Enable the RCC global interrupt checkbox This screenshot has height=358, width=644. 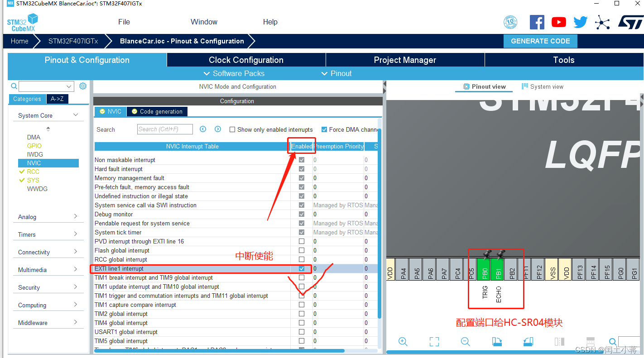(302, 259)
